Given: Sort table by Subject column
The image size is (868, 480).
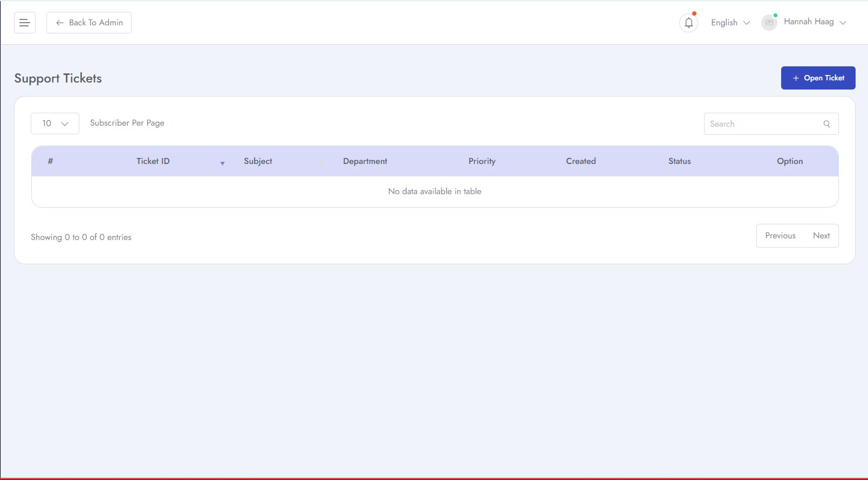Looking at the screenshot, I should pos(258,161).
